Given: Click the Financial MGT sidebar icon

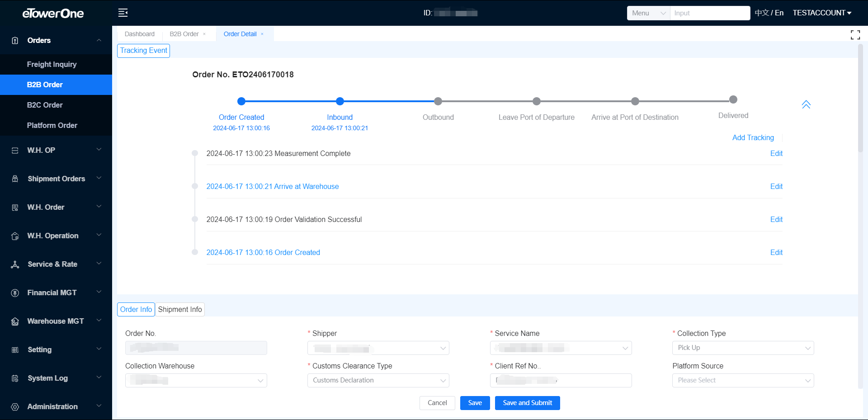Looking at the screenshot, I should coord(15,293).
